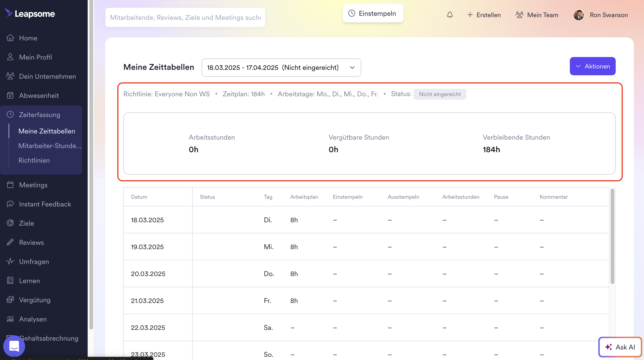Select the 20.03.2025 row date
The height and width of the screenshot is (360, 644).
[x=148, y=274]
